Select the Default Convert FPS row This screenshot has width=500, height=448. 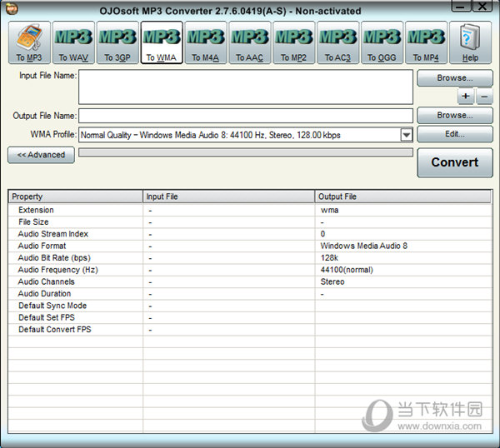click(250, 330)
